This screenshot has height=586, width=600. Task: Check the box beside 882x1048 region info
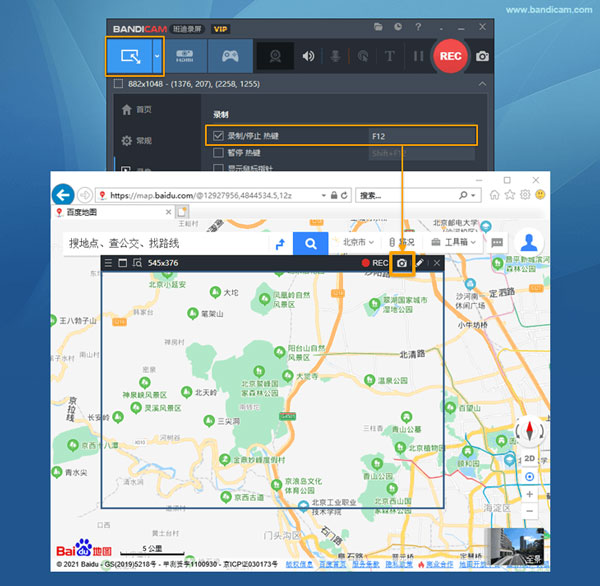(x=118, y=84)
